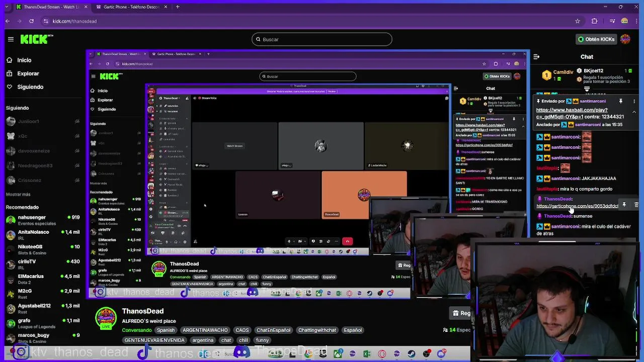Click the Obtén KICKs button
This screenshot has width=644, height=362.
pyautogui.click(x=596, y=39)
